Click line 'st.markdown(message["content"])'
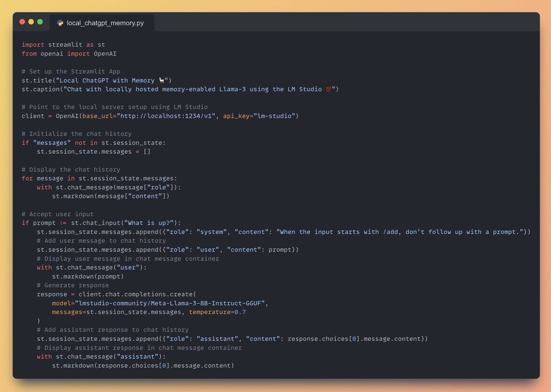The height and width of the screenshot is (392, 551). point(111,196)
